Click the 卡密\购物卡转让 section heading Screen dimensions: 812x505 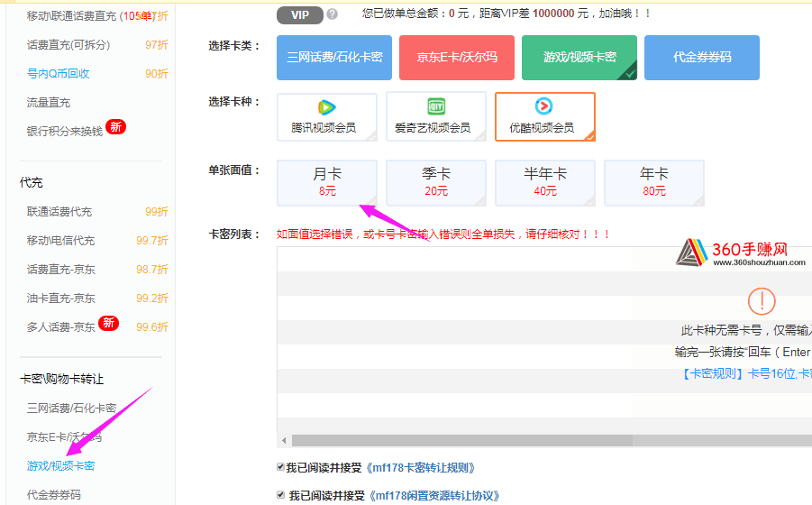[x=61, y=379]
